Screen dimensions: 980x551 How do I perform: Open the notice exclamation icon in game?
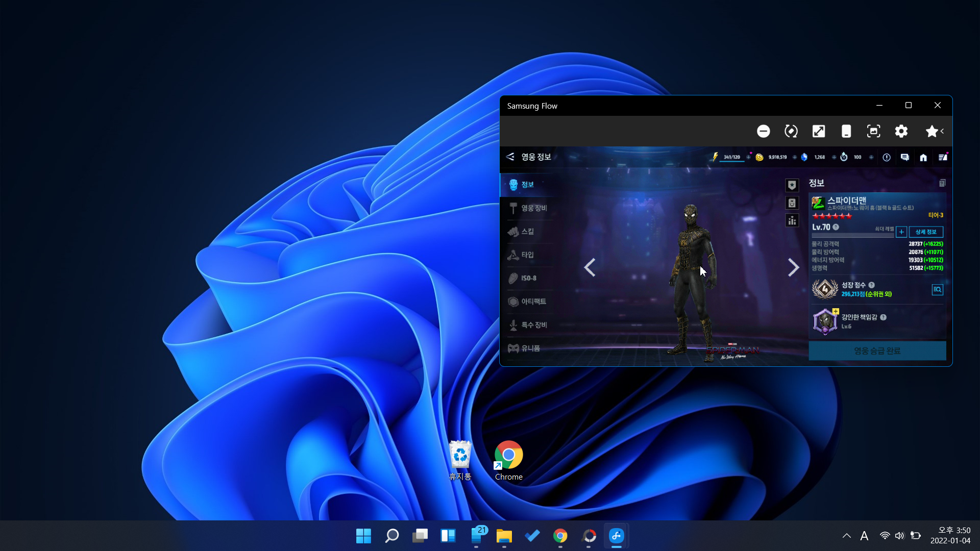point(887,157)
